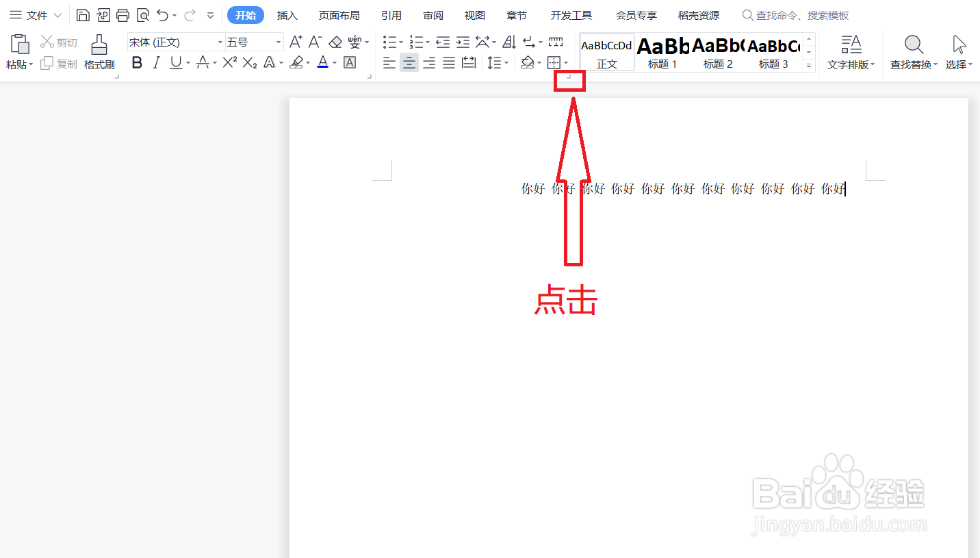
Task: Open the 文件 menu
Action: [x=36, y=14]
